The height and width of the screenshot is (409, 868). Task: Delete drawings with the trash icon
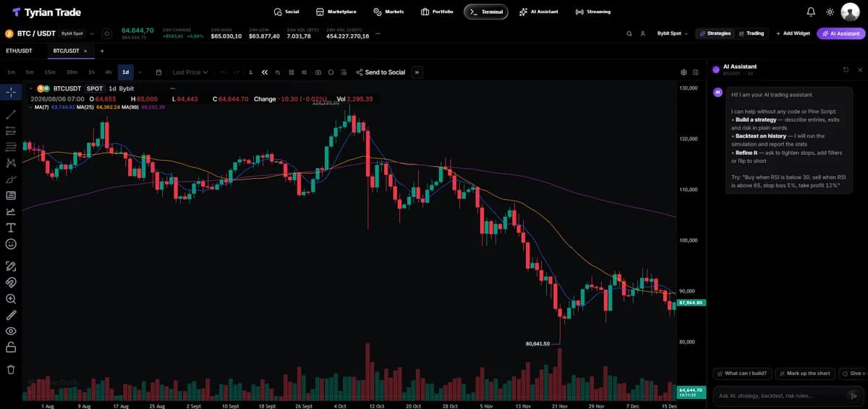coord(11,369)
